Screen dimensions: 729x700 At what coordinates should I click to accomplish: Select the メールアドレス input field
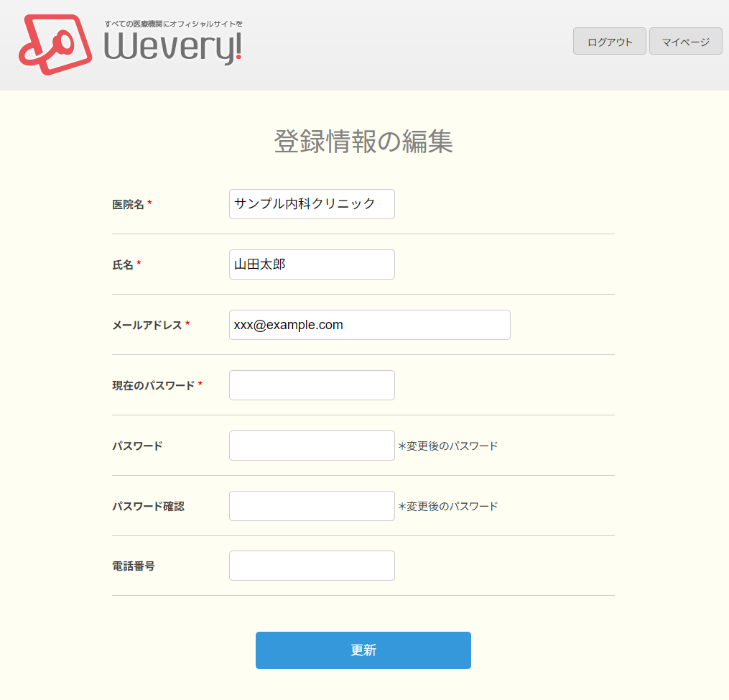370,325
